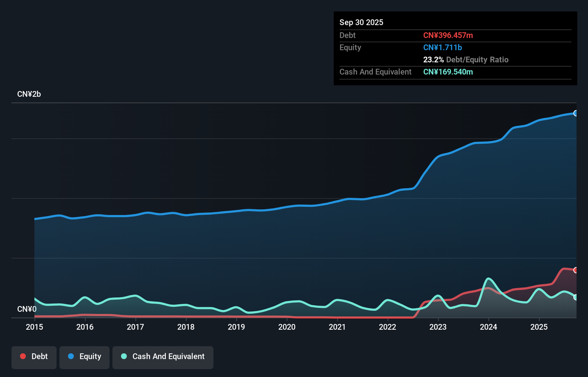Click the white Equity endpoint marker on chart
The width and height of the screenshot is (588, 377).
point(576,113)
